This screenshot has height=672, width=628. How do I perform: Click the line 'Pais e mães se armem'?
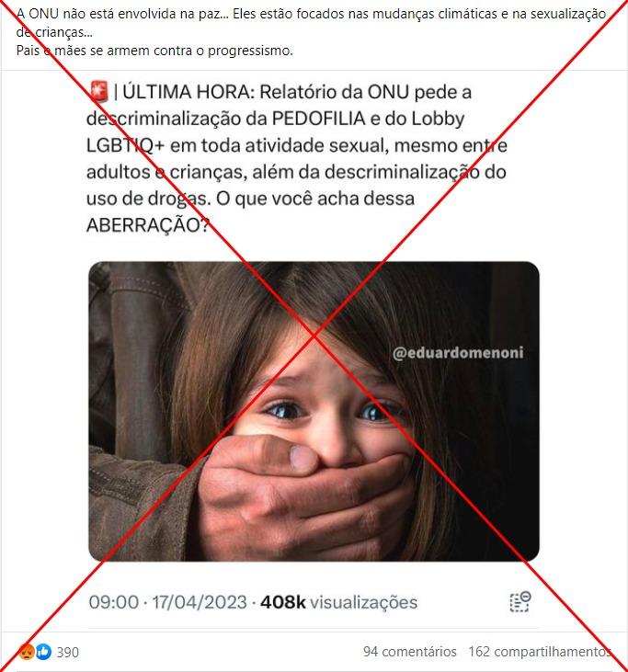pyautogui.click(x=154, y=51)
